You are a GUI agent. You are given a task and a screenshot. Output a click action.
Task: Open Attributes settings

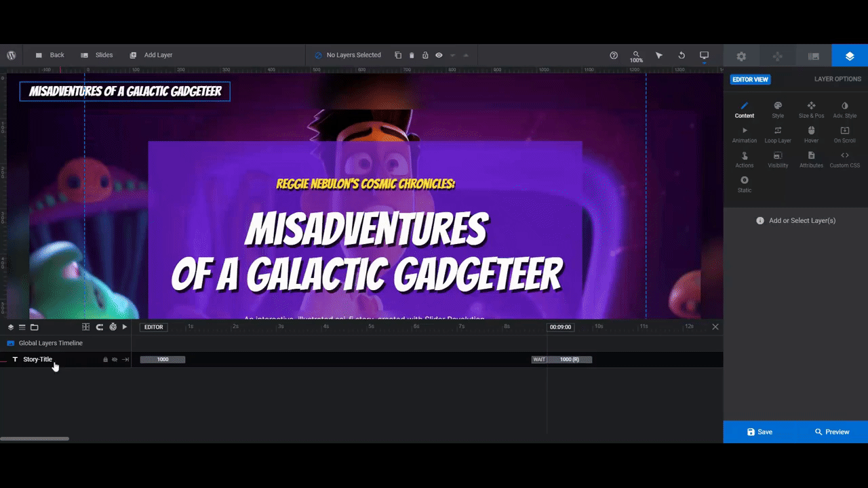(x=811, y=160)
